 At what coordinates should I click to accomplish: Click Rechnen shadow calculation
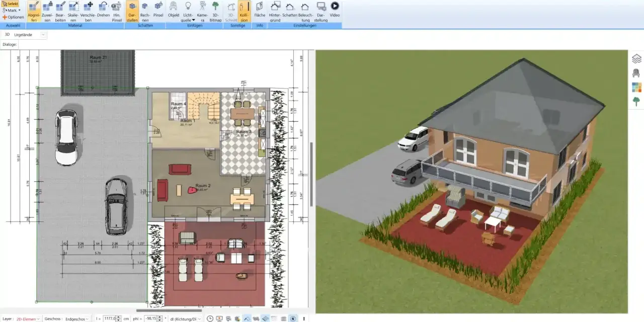(145, 11)
